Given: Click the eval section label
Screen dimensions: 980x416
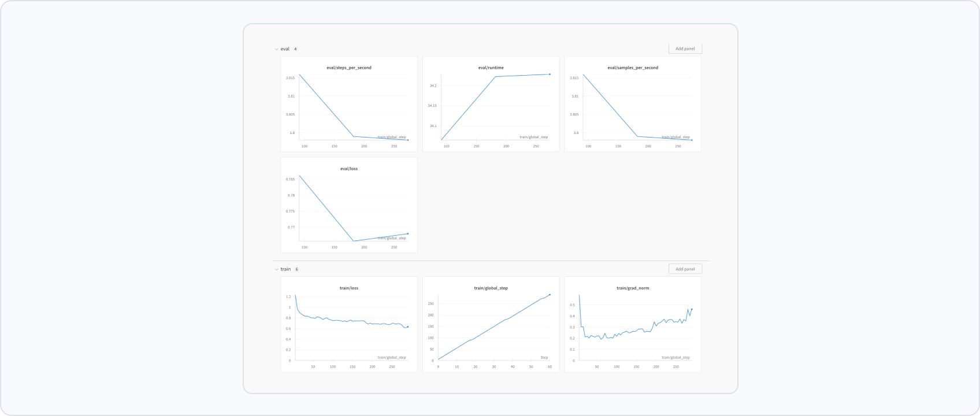Looking at the screenshot, I should 285,49.
